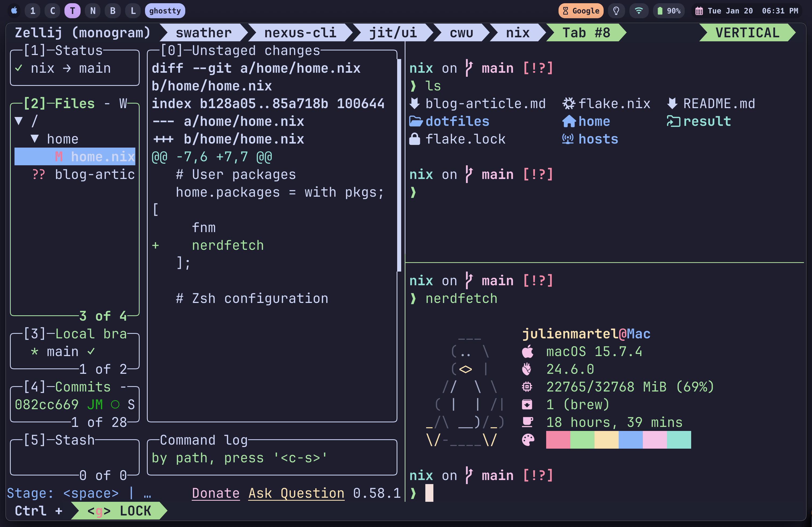This screenshot has width=812, height=527.
Task: Select the main branch in Local branches
Action: [x=75, y=352]
